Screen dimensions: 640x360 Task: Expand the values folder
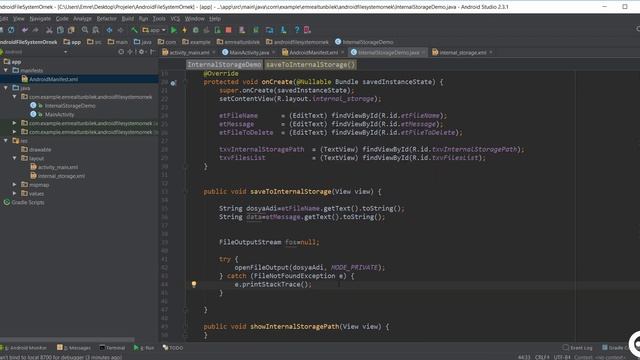pos(15,193)
